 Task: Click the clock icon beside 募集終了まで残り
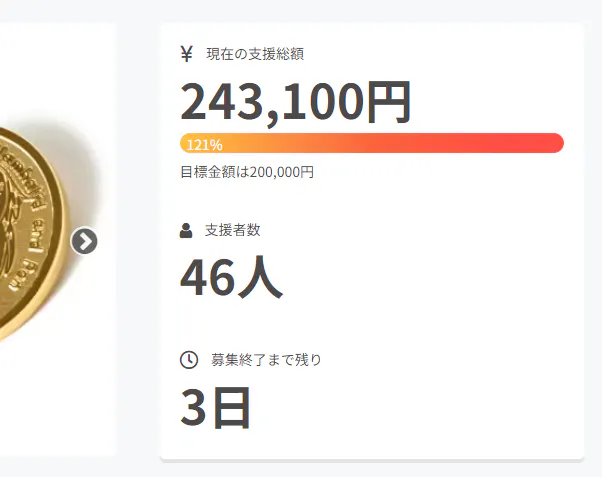188,360
